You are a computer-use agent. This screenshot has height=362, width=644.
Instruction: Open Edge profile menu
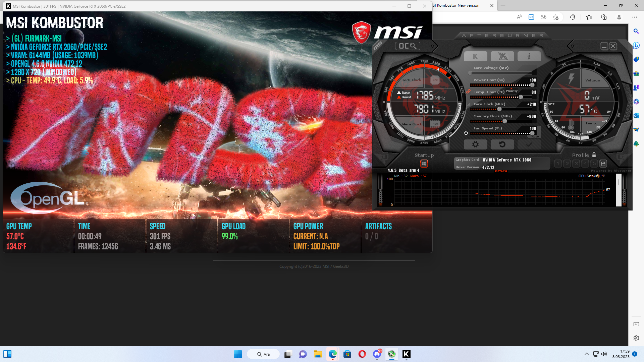619,17
